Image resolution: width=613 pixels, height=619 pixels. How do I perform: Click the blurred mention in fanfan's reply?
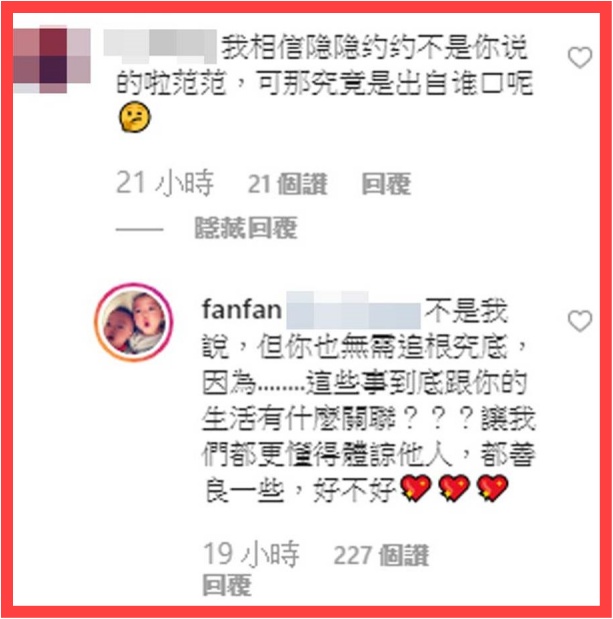coord(353,310)
